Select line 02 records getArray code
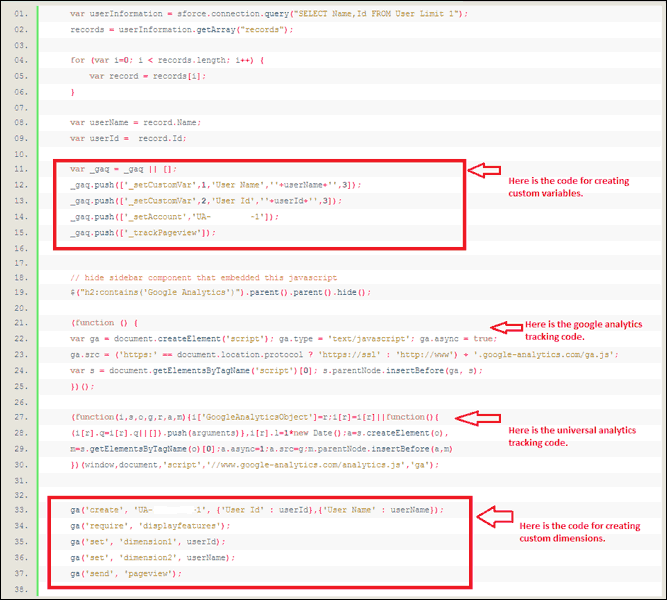 coord(182,29)
